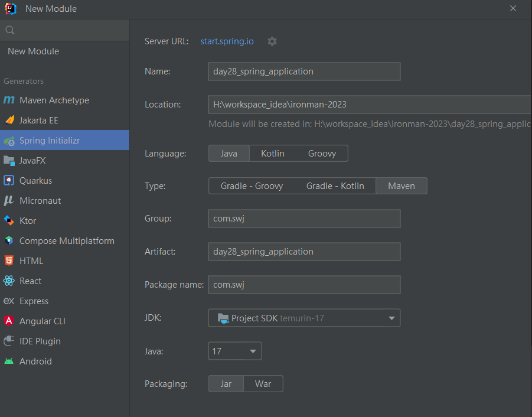The width and height of the screenshot is (532, 417).
Task: Select Compose Multiplatform in generators list
Action: [x=67, y=241]
